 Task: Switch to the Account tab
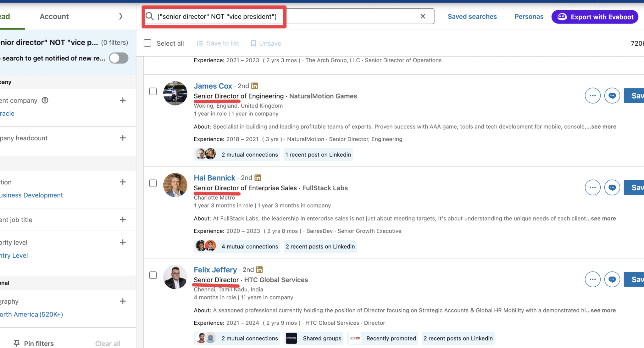point(54,16)
